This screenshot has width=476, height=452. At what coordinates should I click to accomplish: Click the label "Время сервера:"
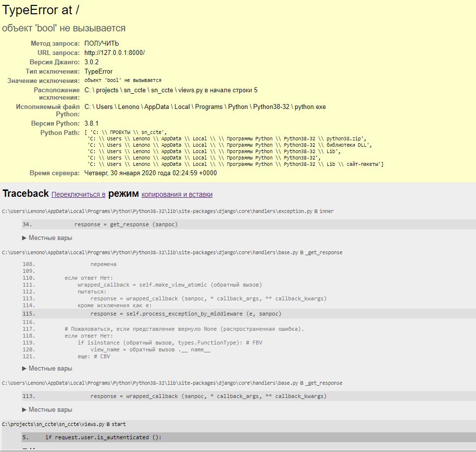54,173
